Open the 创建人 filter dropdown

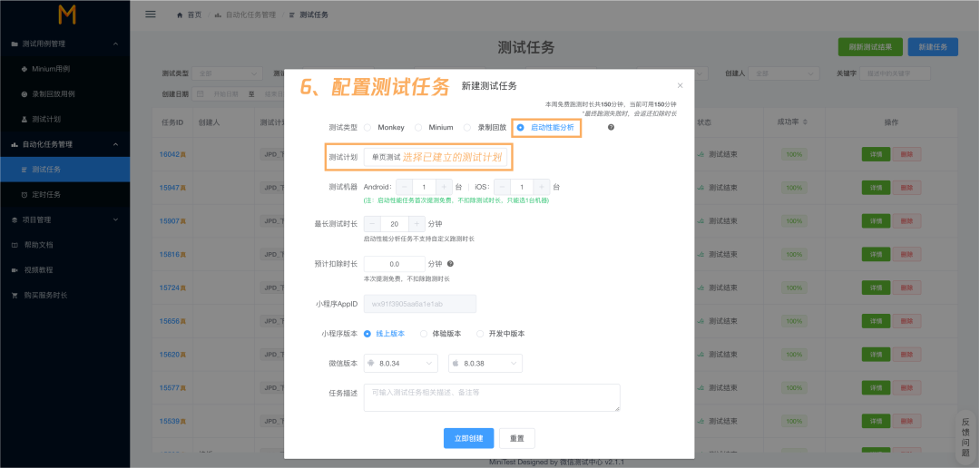tap(784, 73)
